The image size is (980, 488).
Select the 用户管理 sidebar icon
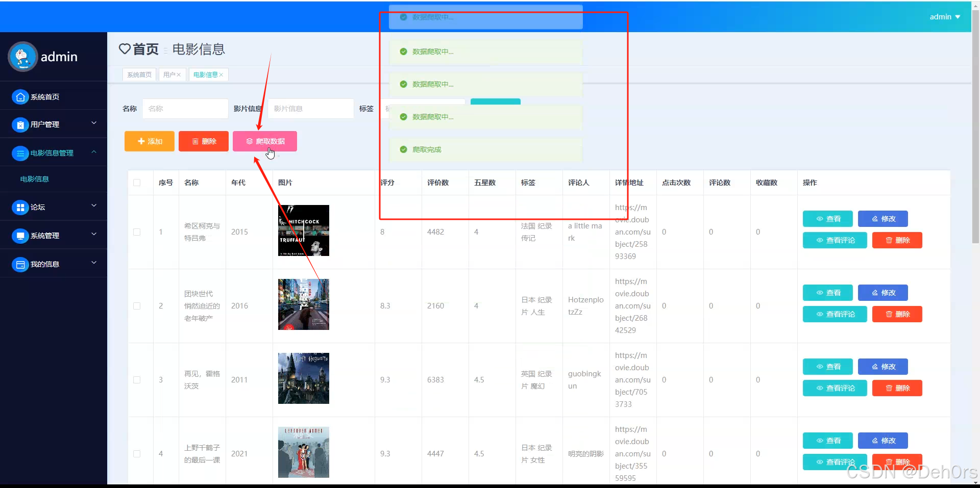pos(20,124)
